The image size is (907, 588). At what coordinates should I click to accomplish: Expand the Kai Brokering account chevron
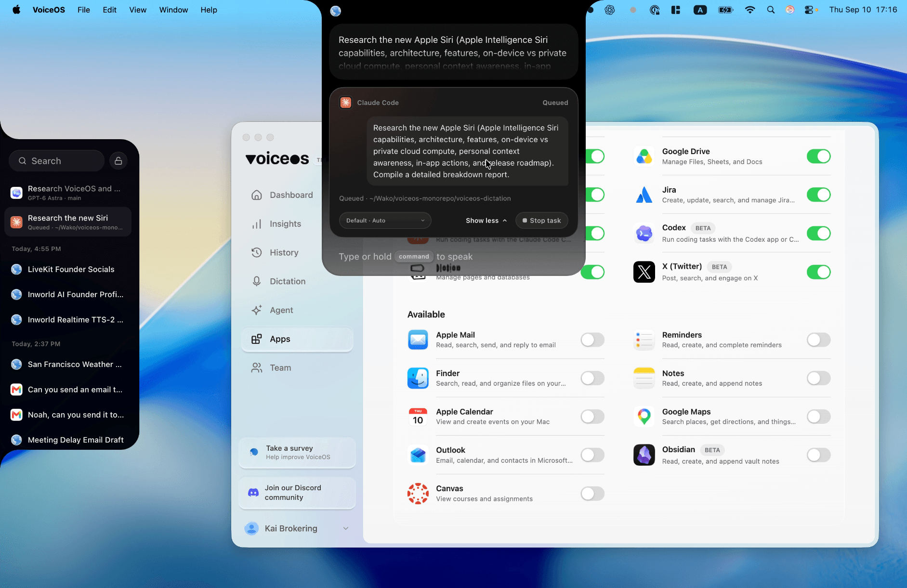(346, 528)
